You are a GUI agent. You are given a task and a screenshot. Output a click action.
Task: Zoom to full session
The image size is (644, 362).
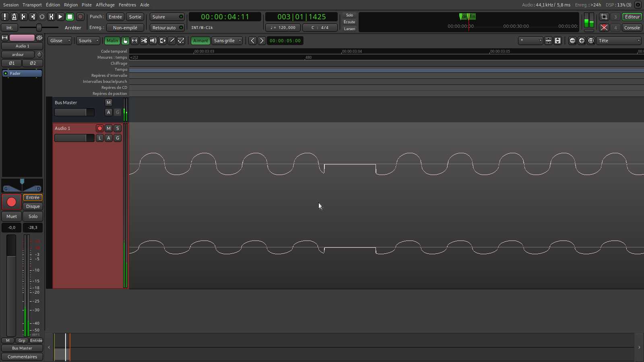click(591, 41)
